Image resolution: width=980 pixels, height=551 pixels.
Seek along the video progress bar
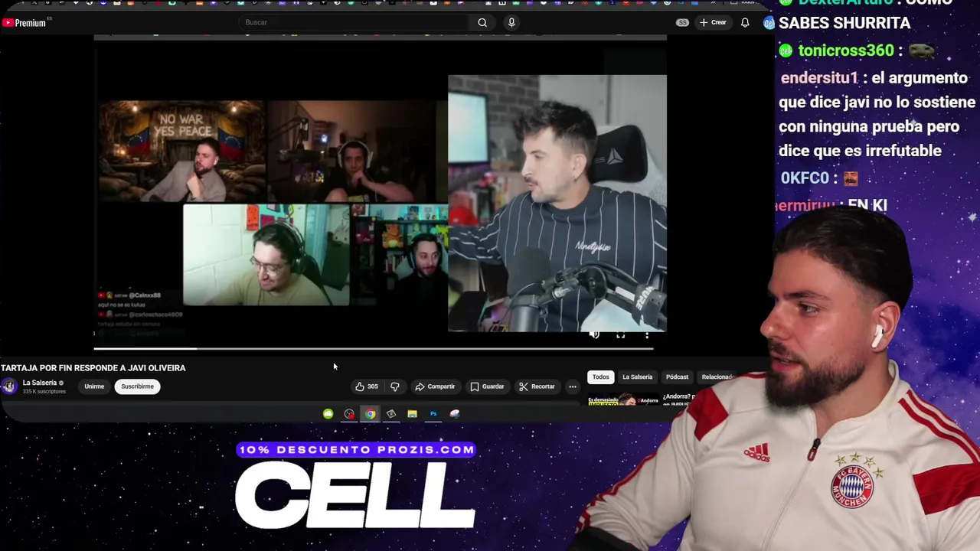coord(374,349)
